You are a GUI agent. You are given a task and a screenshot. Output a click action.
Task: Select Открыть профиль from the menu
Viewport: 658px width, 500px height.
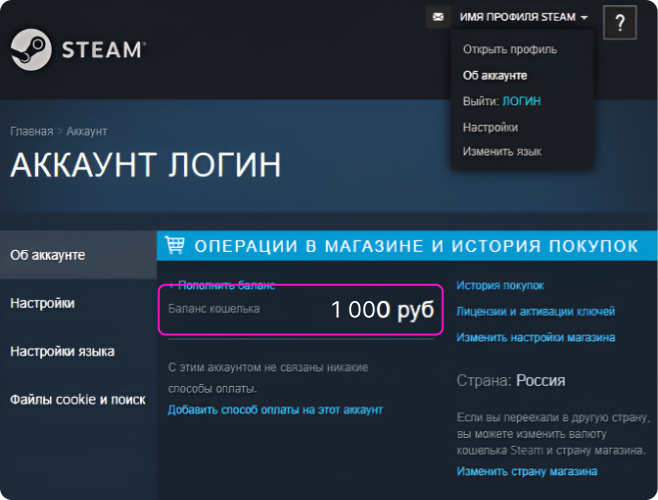[x=509, y=49]
